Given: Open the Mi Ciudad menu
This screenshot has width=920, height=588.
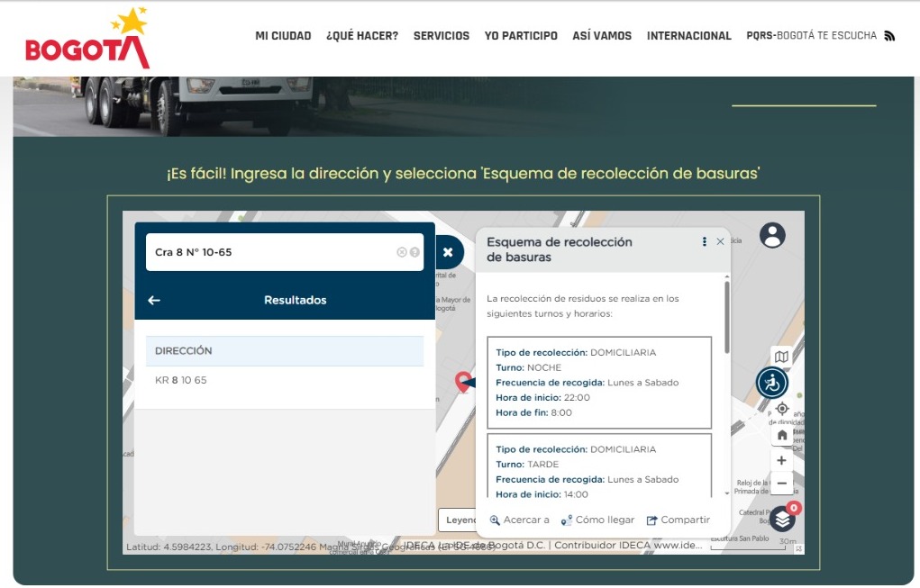Looking at the screenshot, I should (283, 36).
